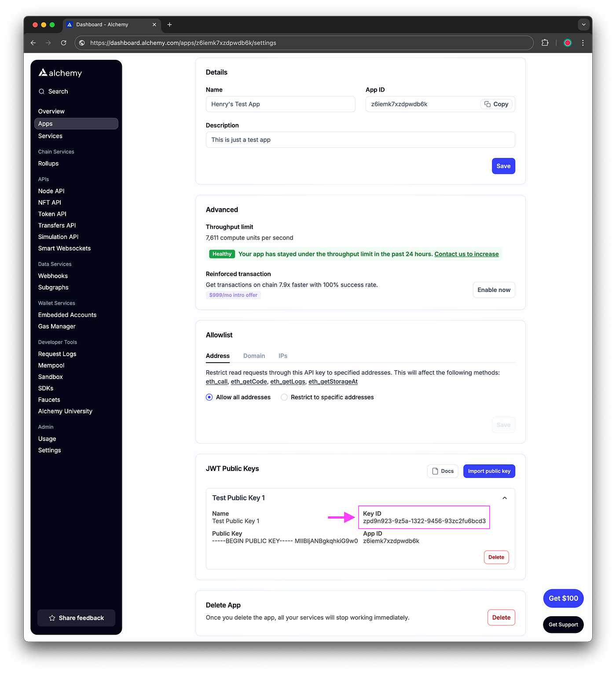
Task: Click the document icon on Docs button
Action: [x=435, y=471]
